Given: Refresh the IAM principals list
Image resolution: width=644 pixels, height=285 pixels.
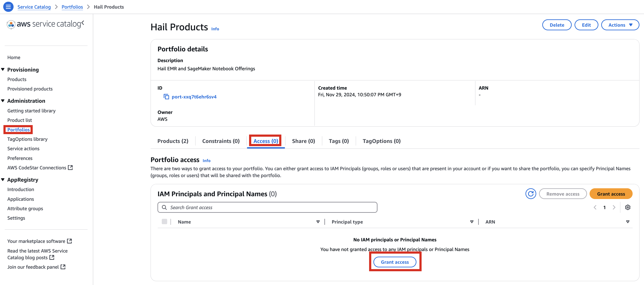Looking at the screenshot, I should click(x=530, y=194).
